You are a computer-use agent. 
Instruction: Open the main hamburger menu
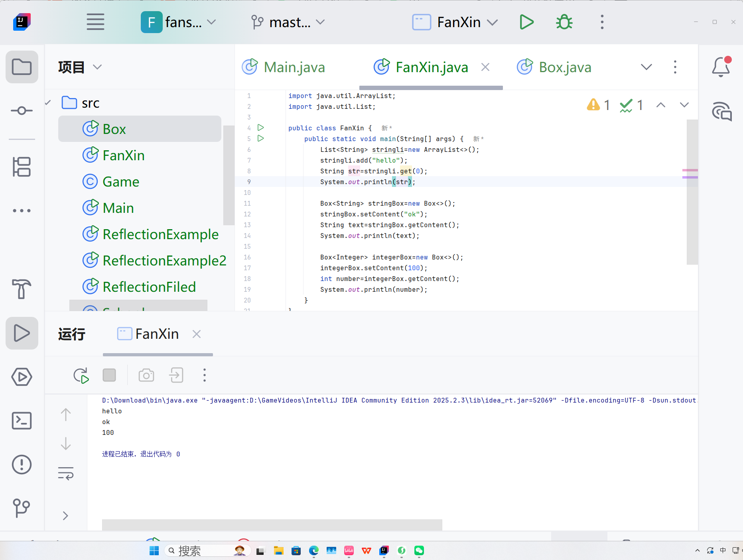coord(95,22)
